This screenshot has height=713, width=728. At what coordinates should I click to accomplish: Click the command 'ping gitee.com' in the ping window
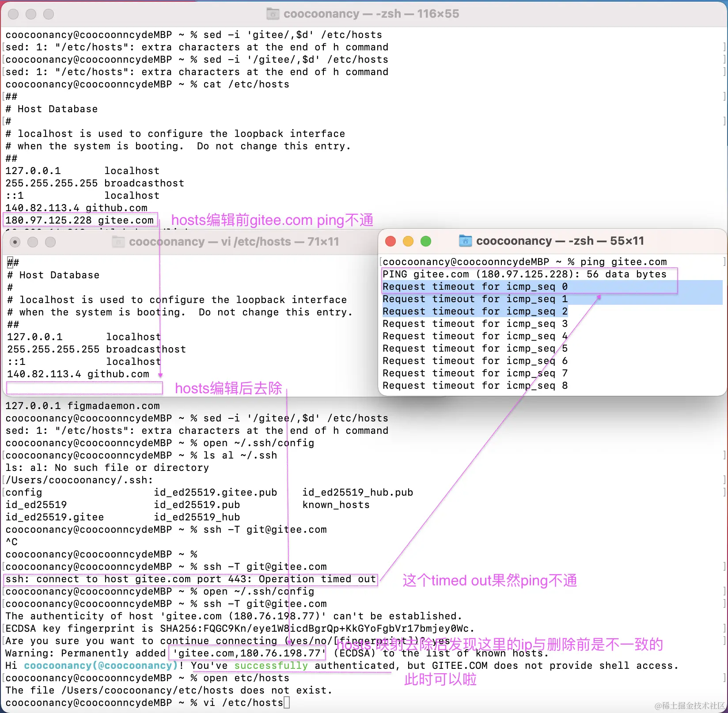pyautogui.click(x=624, y=262)
